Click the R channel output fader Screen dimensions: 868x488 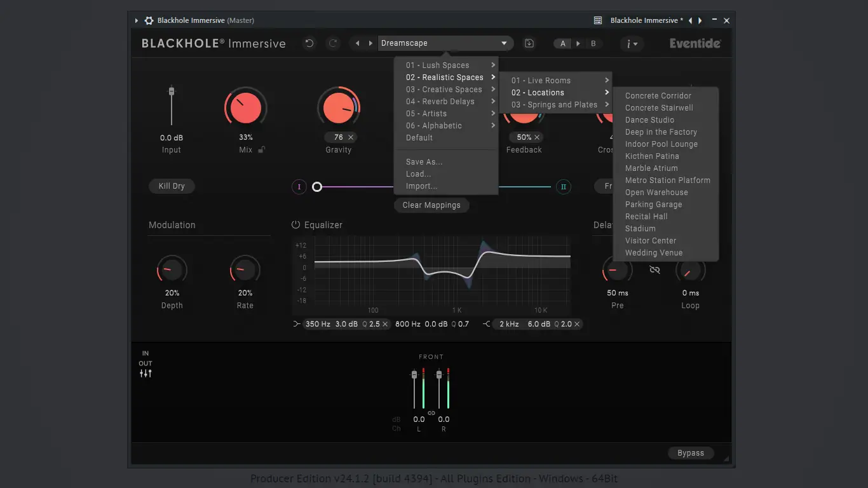[439, 376]
